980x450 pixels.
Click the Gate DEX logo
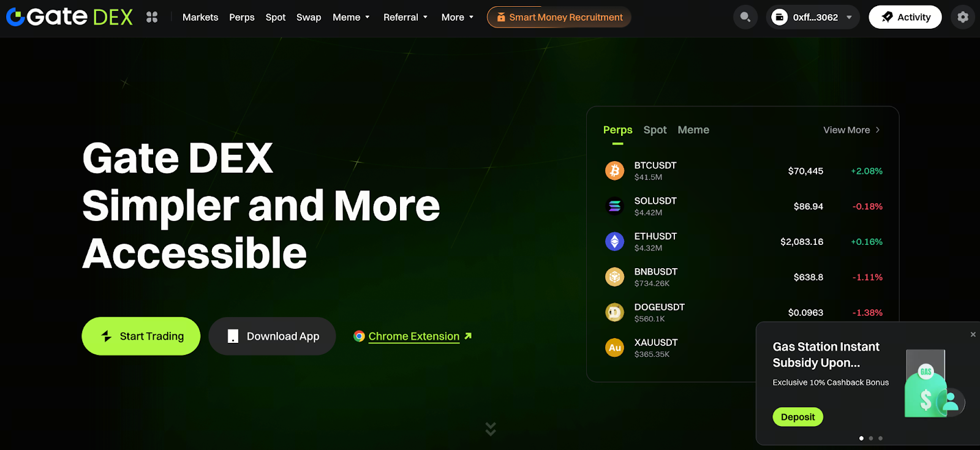tap(69, 17)
